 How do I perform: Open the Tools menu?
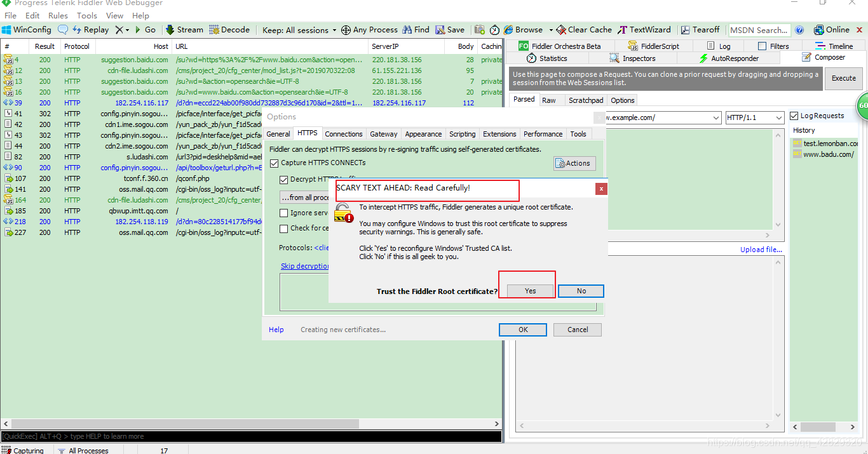(87, 15)
